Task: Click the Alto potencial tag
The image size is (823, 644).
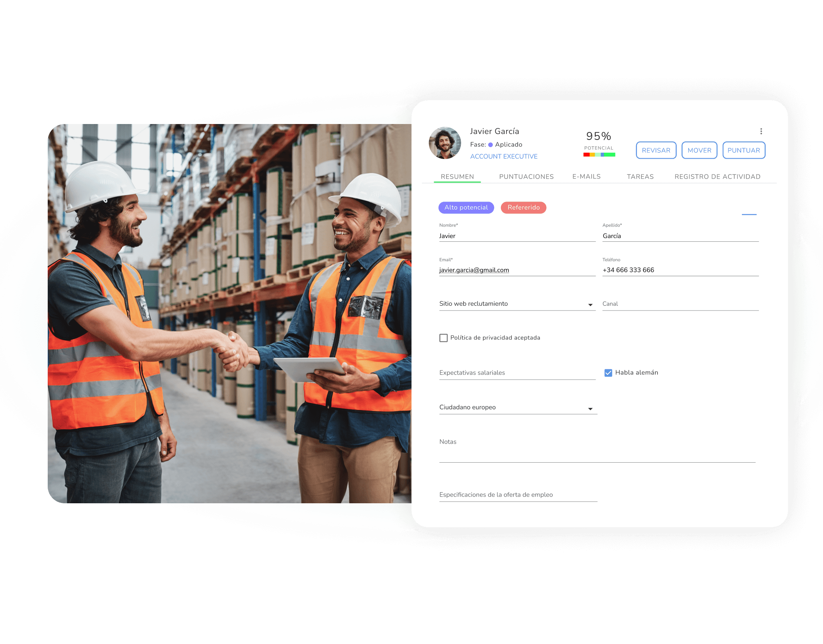Action: (x=466, y=208)
